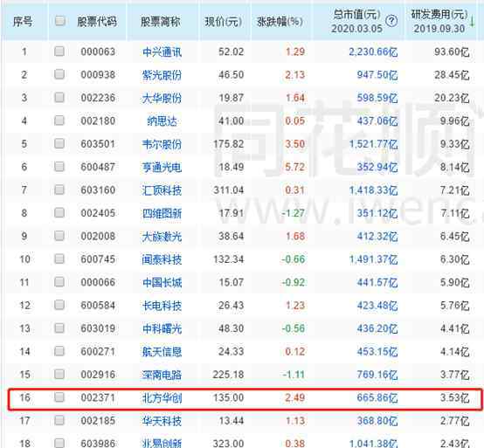Image resolution: width=484 pixels, height=448 pixels.
Task: Click market cap 665.86亿 link
Action: pyautogui.click(x=377, y=397)
